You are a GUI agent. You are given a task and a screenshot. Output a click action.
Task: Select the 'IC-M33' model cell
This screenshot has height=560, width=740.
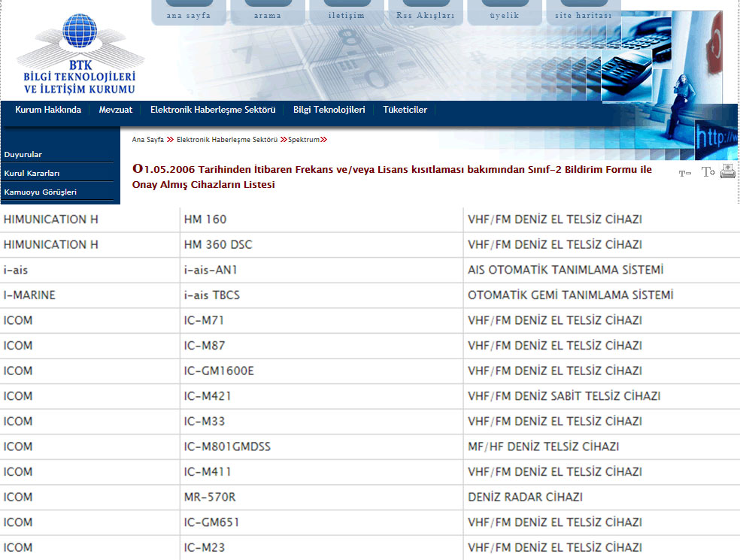point(321,421)
